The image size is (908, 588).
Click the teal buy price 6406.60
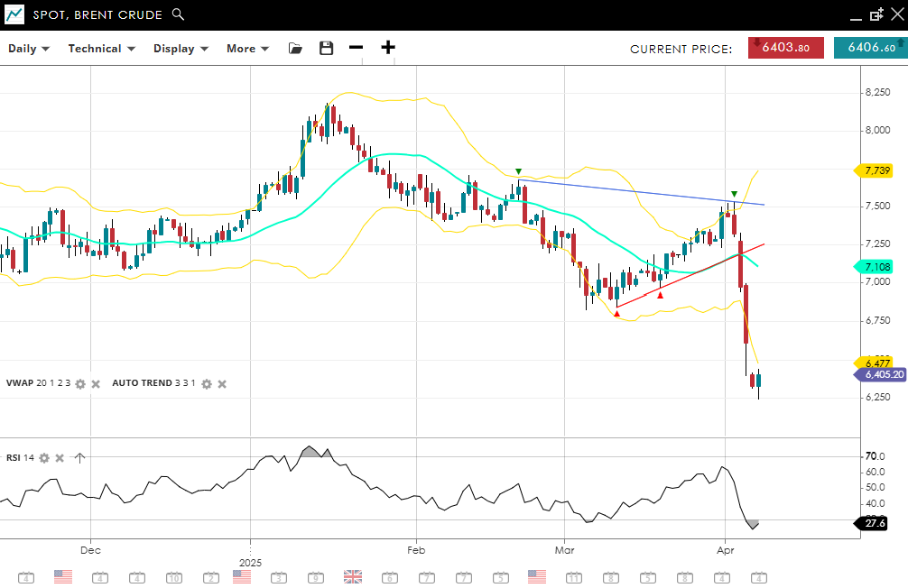(x=870, y=49)
